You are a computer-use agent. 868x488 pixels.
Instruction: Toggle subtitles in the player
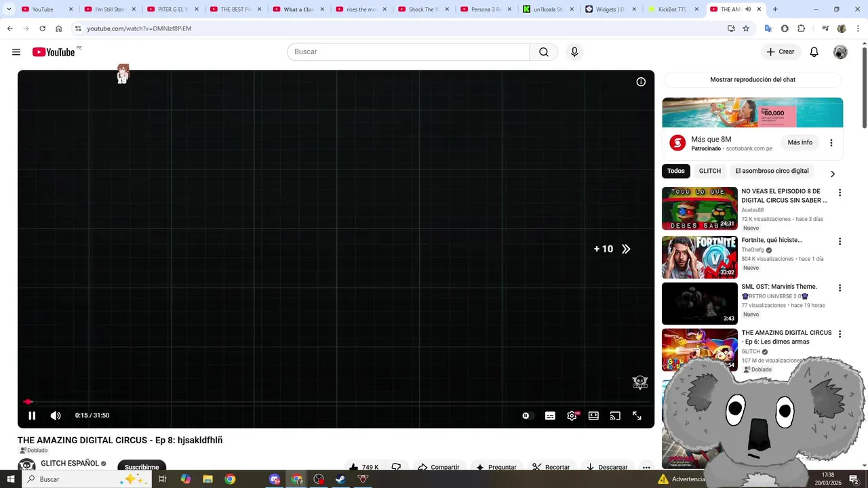point(550,415)
